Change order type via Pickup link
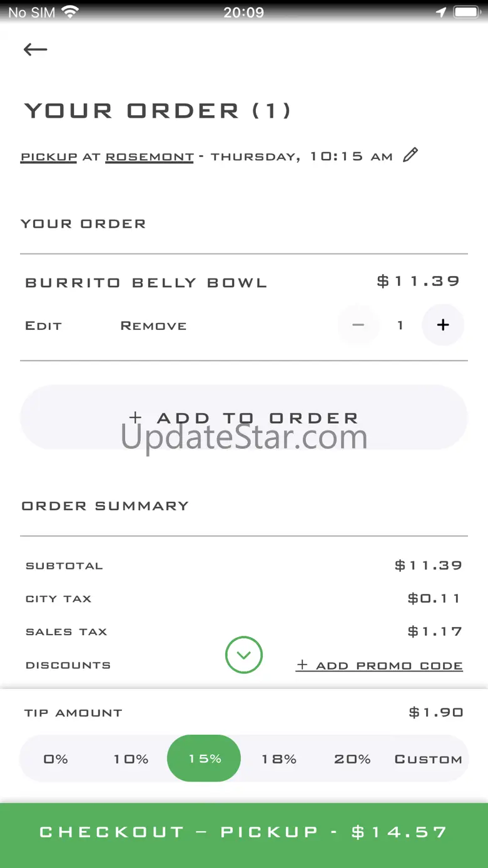This screenshot has width=488, height=868. 49,156
